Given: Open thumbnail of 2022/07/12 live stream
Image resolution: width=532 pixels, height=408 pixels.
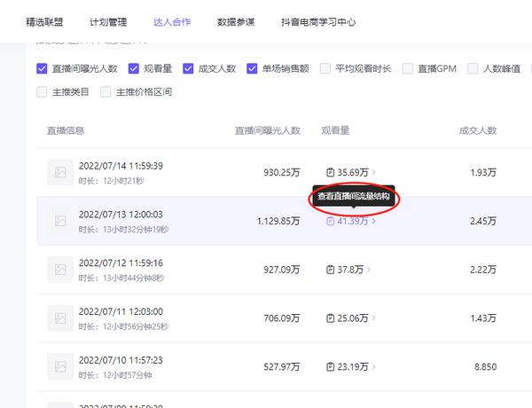Looking at the screenshot, I should click(60, 270).
